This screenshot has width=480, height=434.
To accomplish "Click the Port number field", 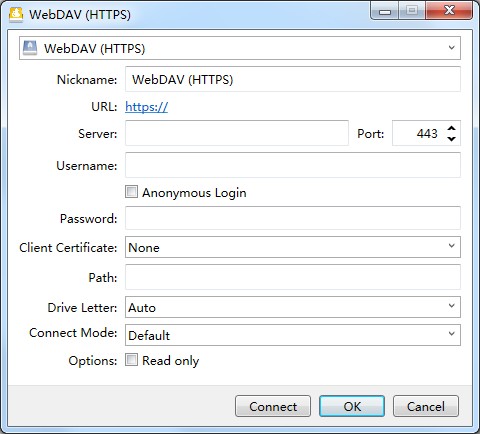I will coord(419,133).
